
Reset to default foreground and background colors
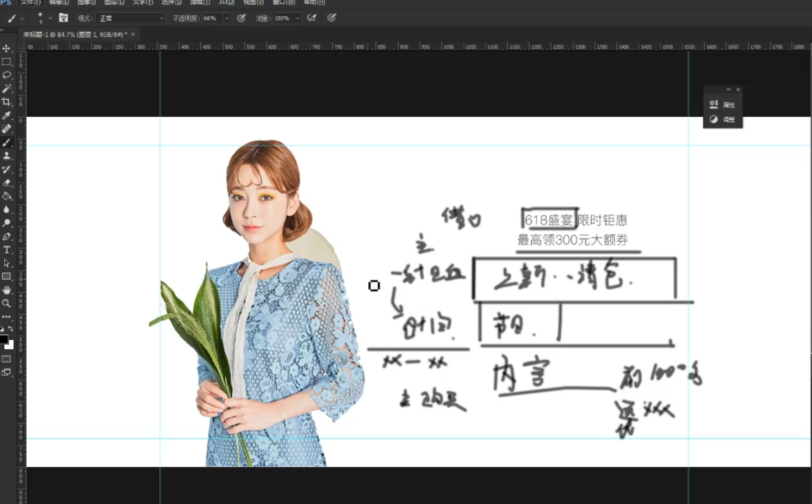pos(2,329)
